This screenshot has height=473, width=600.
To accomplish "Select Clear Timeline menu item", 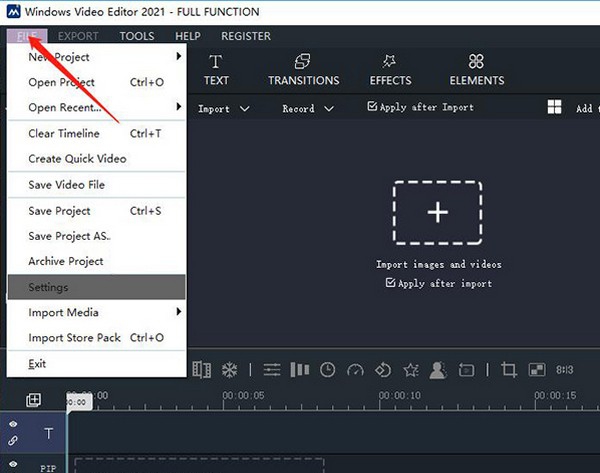I will [x=97, y=133].
